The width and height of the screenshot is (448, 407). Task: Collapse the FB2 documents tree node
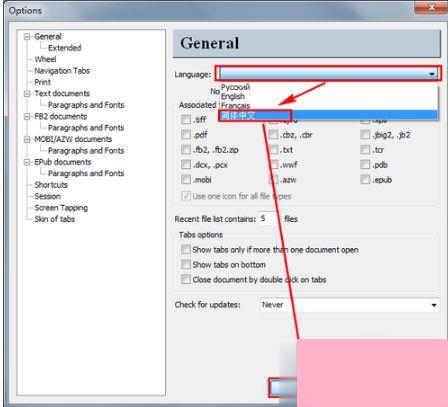point(27,116)
